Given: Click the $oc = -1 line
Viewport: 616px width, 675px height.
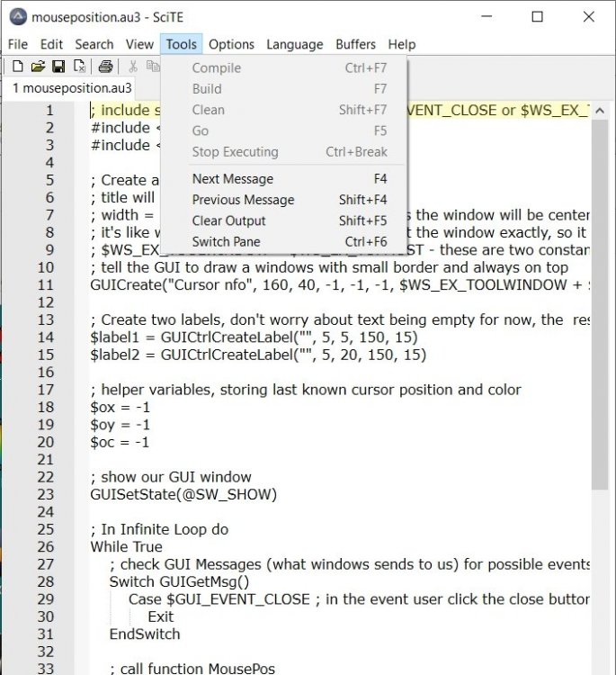Looking at the screenshot, I should 120,442.
